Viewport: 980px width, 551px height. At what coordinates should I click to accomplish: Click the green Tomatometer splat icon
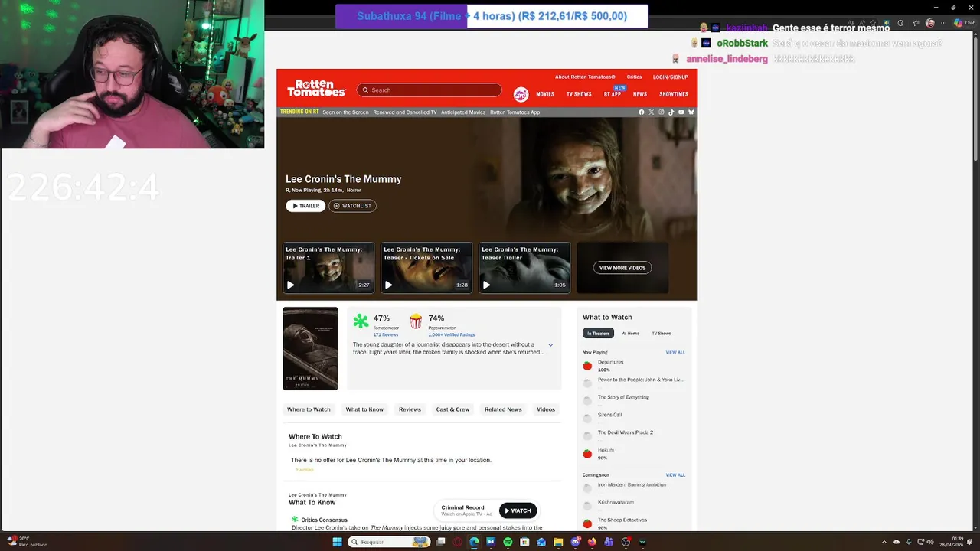(361, 321)
